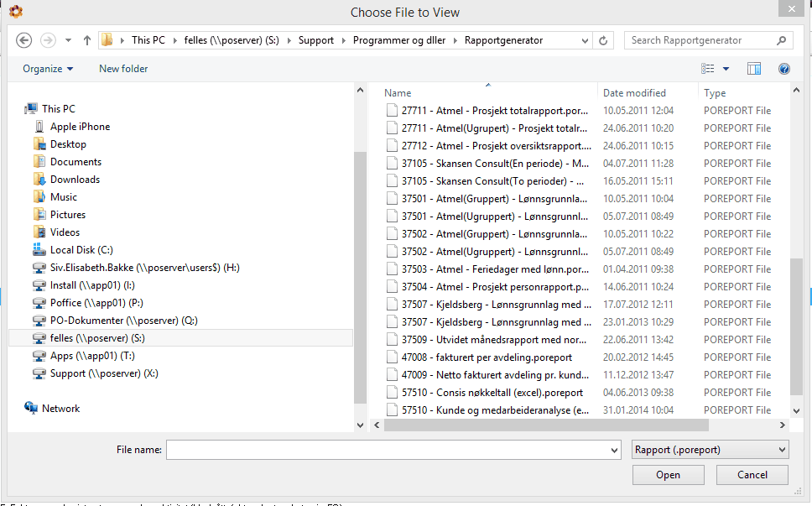
Task: Open Rapport (.poreport) file type dropdown
Action: click(710, 450)
